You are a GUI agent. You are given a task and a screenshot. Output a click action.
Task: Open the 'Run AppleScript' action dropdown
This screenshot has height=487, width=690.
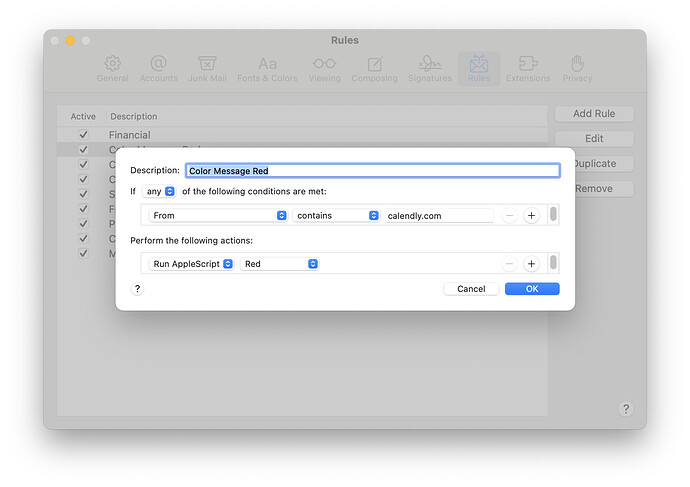(191, 264)
